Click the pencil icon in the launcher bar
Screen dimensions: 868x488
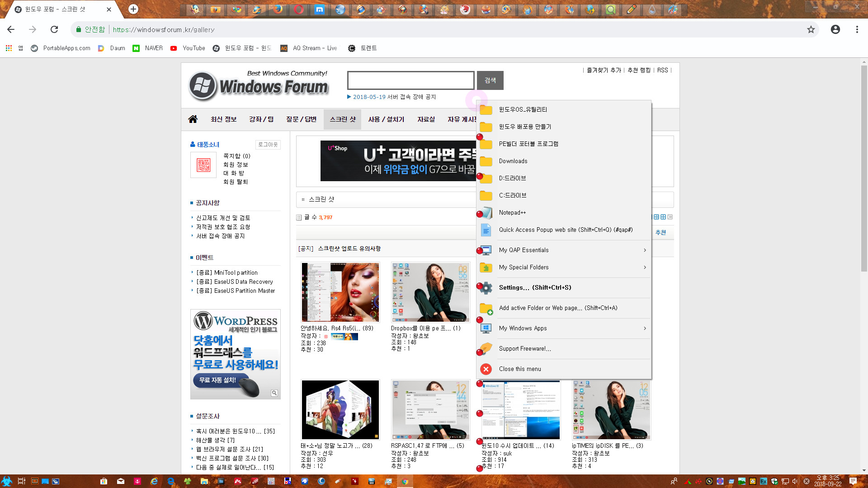click(x=632, y=9)
